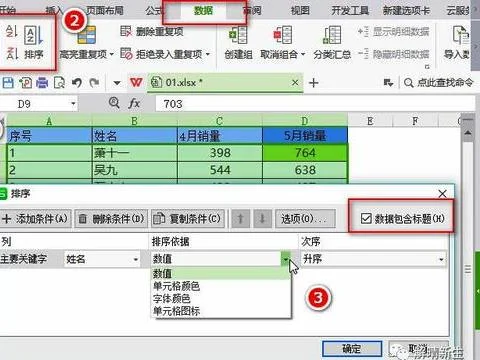Viewport: 480px width, 360px height.
Task: Click cell containing 吴九
Action: 134,170
